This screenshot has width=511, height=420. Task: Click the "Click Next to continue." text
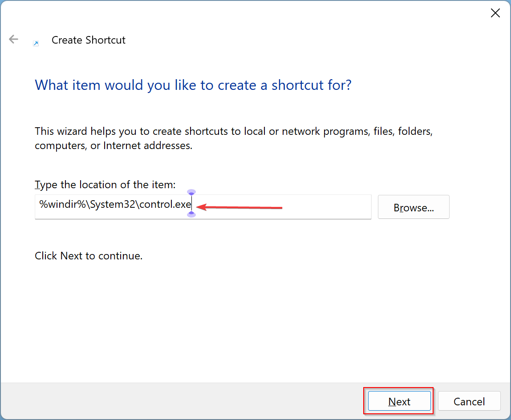pos(89,256)
